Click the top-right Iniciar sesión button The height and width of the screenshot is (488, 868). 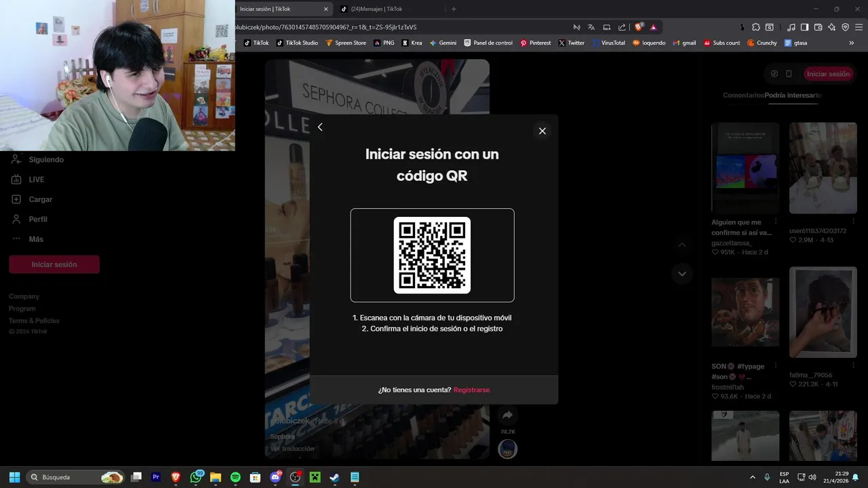(x=828, y=74)
